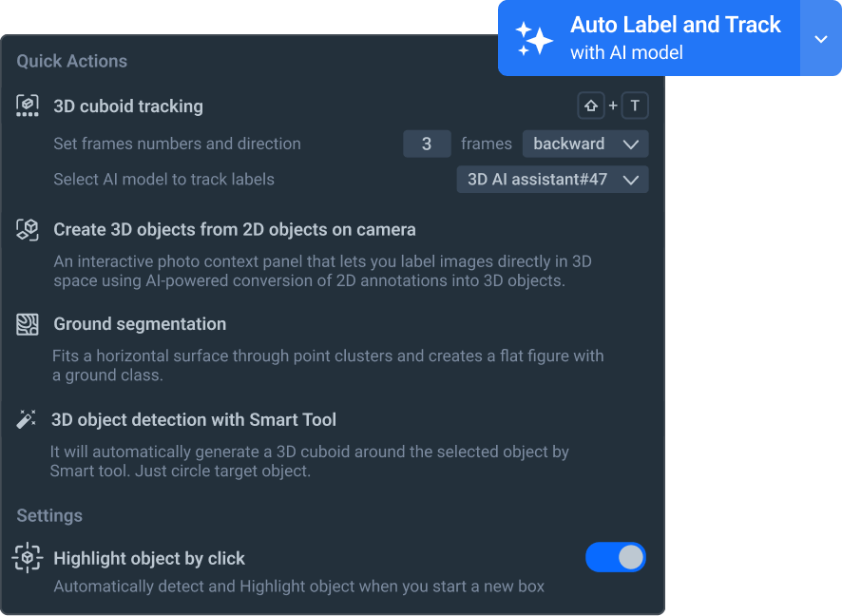Select 3D cuboid tracking quick action
Screen dimensions: 842x616
click(127, 106)
